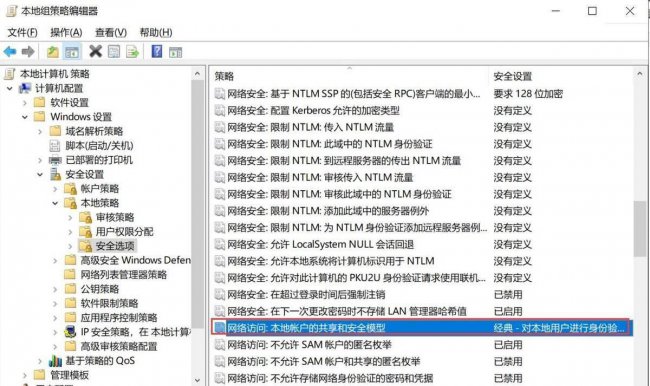This screenshot has width=650, height=386.
Task: Select 应用程序控制策略 tree item
Action: [119, 318]
